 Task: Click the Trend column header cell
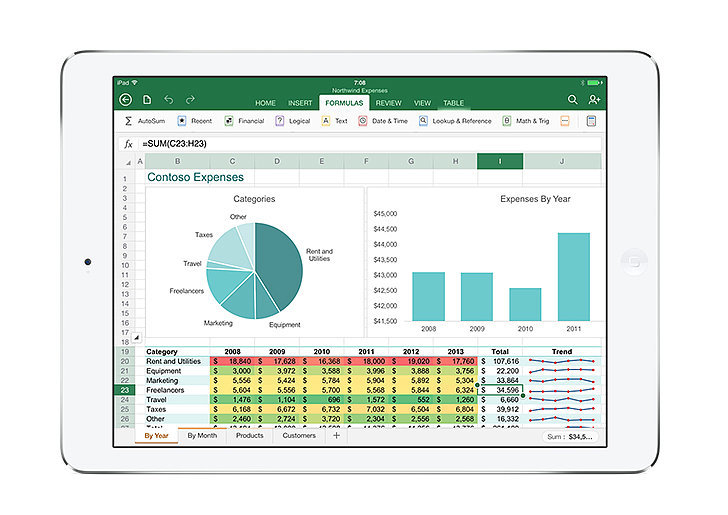[562, 352]
